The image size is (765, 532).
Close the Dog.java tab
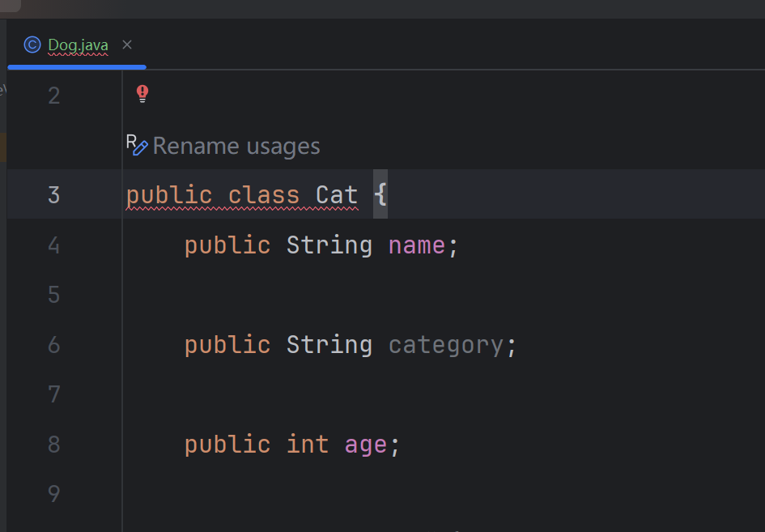pos(127,45)
